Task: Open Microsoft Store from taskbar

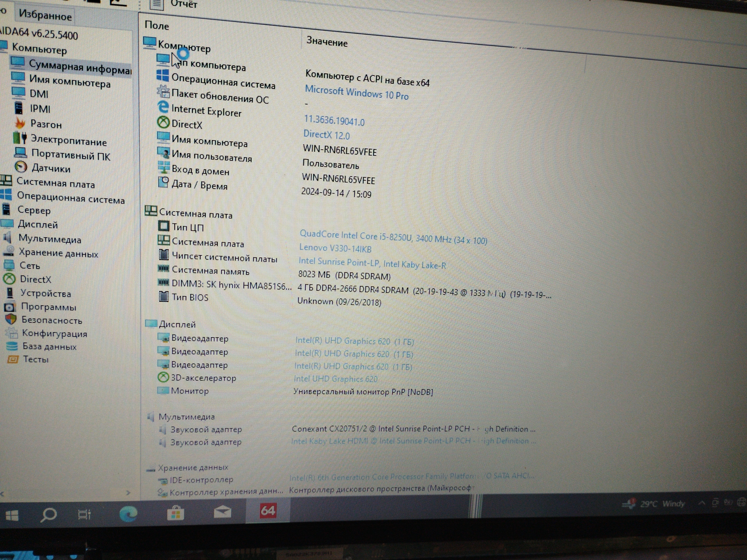Action: tap(175, 513)
